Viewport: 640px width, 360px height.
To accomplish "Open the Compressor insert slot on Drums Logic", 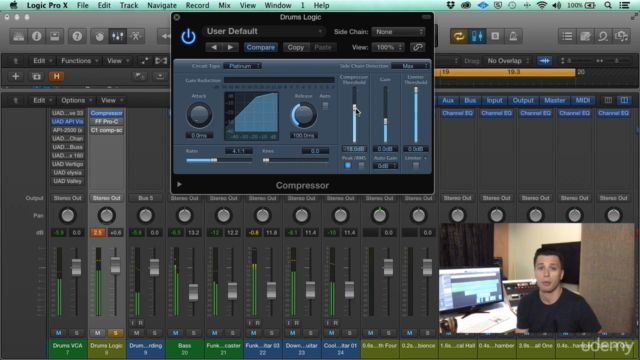I will tap(107, 113).
